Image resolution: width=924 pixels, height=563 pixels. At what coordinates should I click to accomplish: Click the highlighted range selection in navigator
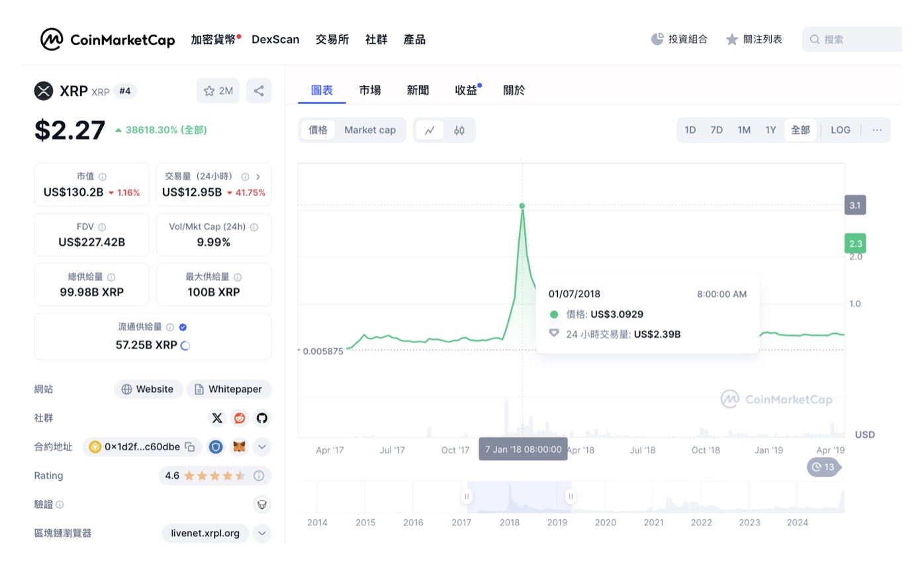pos(519,497)
